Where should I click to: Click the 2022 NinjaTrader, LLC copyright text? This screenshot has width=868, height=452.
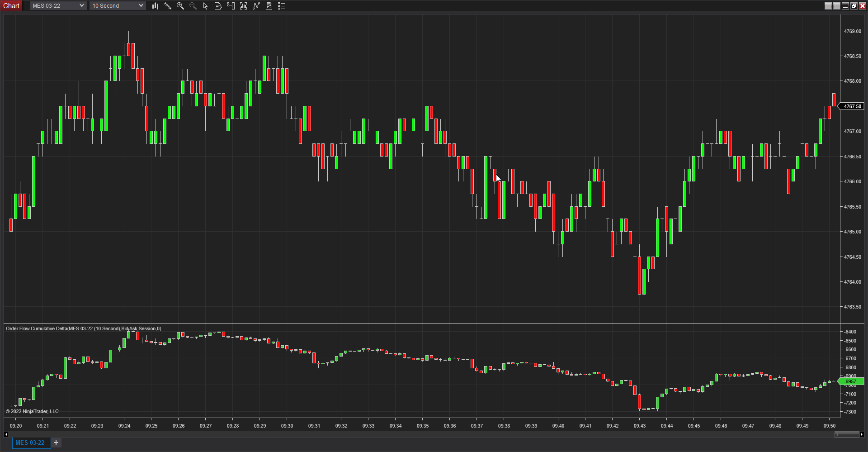pyautogui.click(x=32, y=411)
